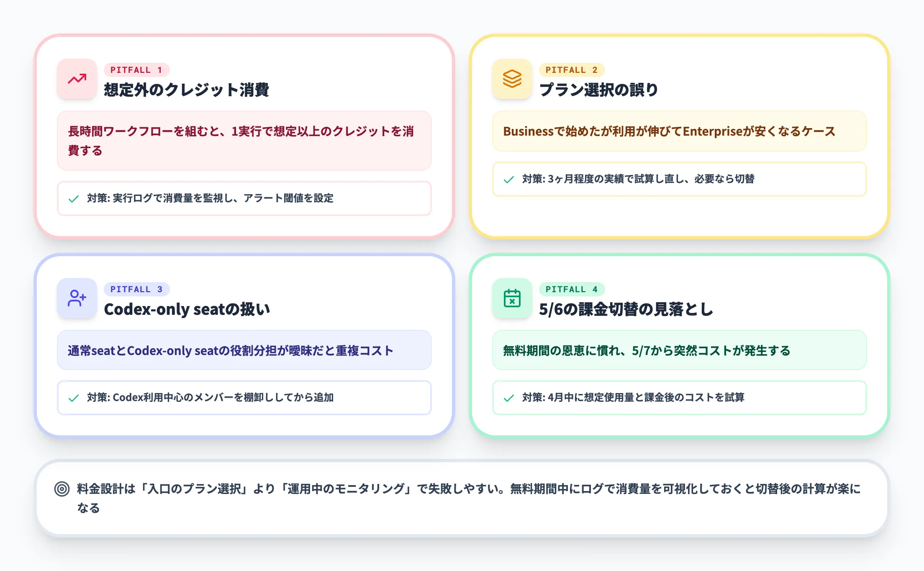Click the person-plus icon on Pitfall 3
The width and height of the screenshot is (924, 571).
point(77,298)
